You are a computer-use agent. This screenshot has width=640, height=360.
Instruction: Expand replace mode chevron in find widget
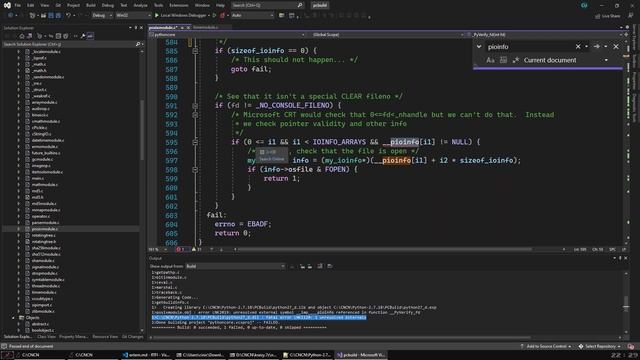click(x=479, y=47)
